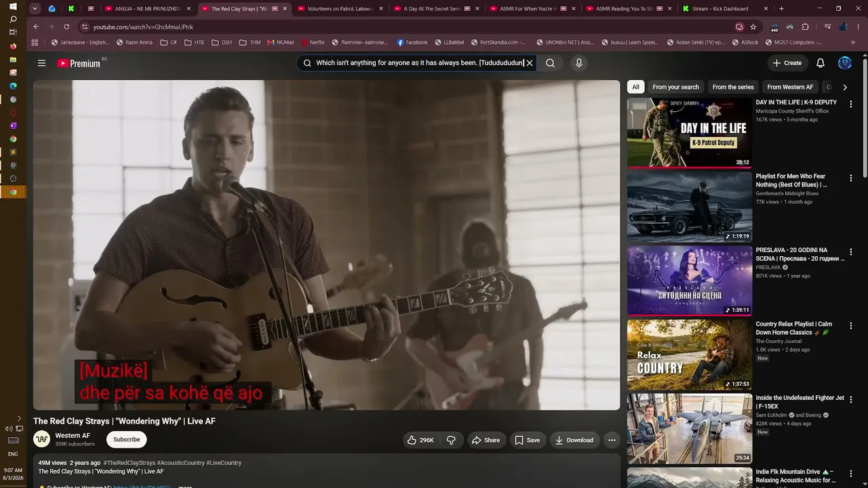The width and height of the screenshot is (868, 488).
Task: Save the video to a playlist
Action: [x=528, y=440]
